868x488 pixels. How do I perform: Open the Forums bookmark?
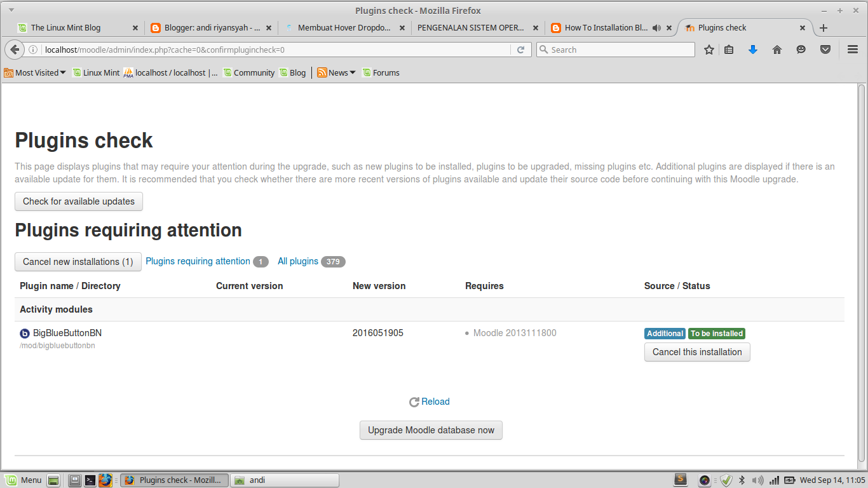[381, 72]
